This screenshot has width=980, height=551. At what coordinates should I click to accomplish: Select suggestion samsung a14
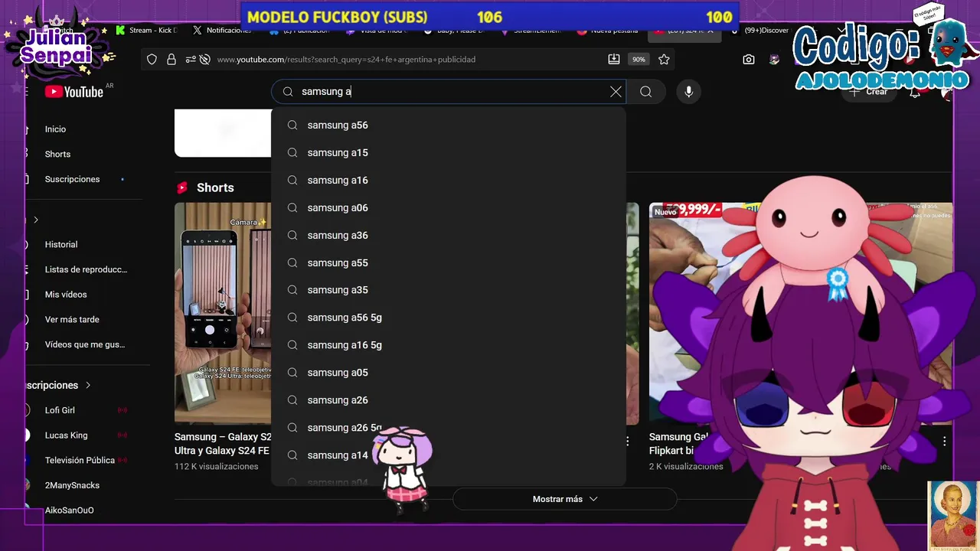coord(449,455)
